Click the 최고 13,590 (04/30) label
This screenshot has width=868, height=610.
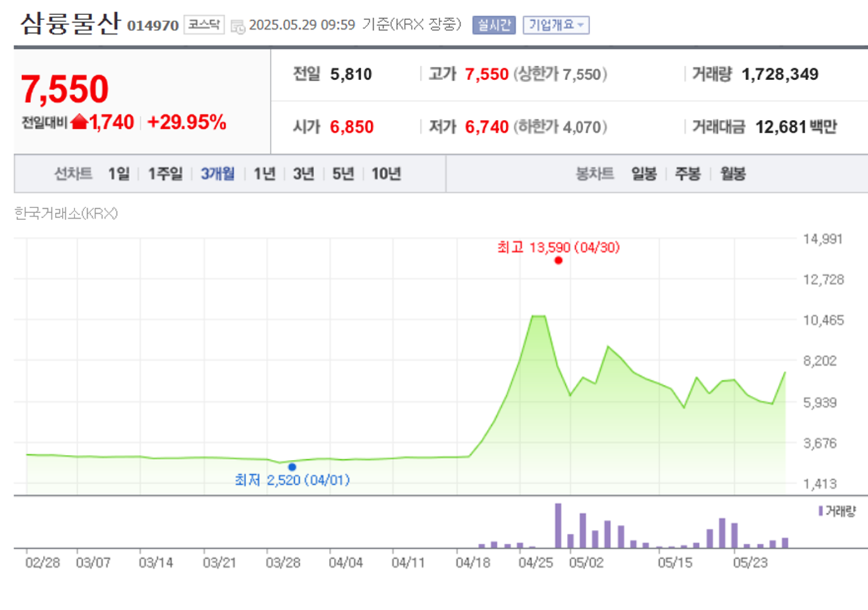pos(558,247)
